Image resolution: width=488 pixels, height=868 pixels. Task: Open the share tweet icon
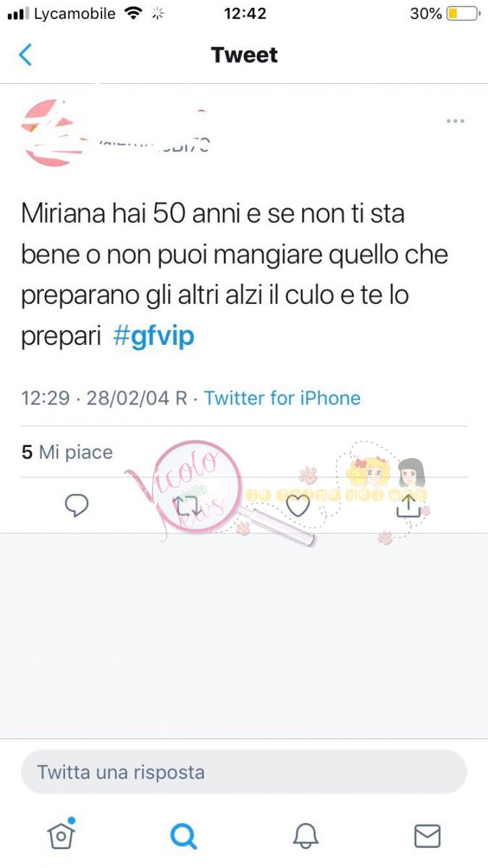(408, 506)
